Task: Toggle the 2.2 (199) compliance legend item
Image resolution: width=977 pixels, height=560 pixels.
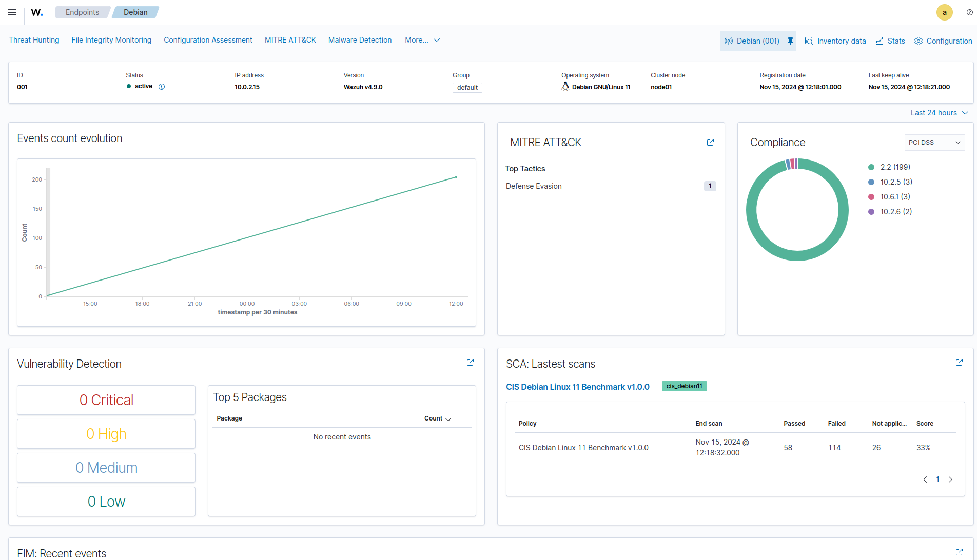Action: (x=895, y=167)
